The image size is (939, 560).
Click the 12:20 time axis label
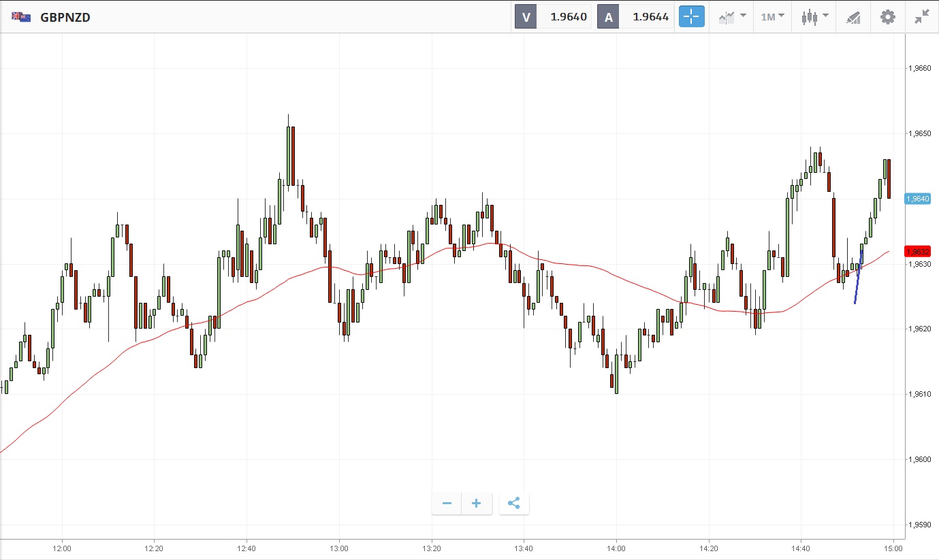pyautogui.click(x=155, y=548)
